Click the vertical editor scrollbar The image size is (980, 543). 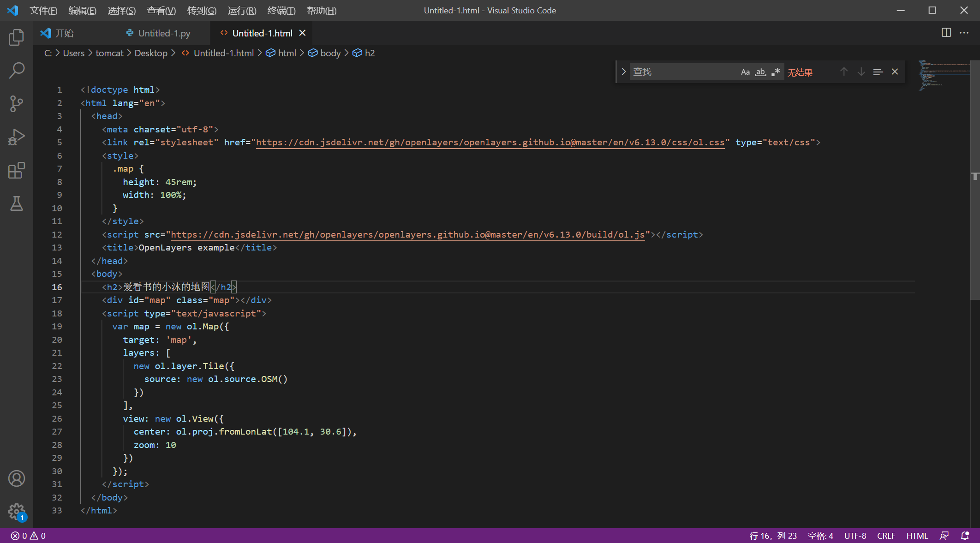975,180
